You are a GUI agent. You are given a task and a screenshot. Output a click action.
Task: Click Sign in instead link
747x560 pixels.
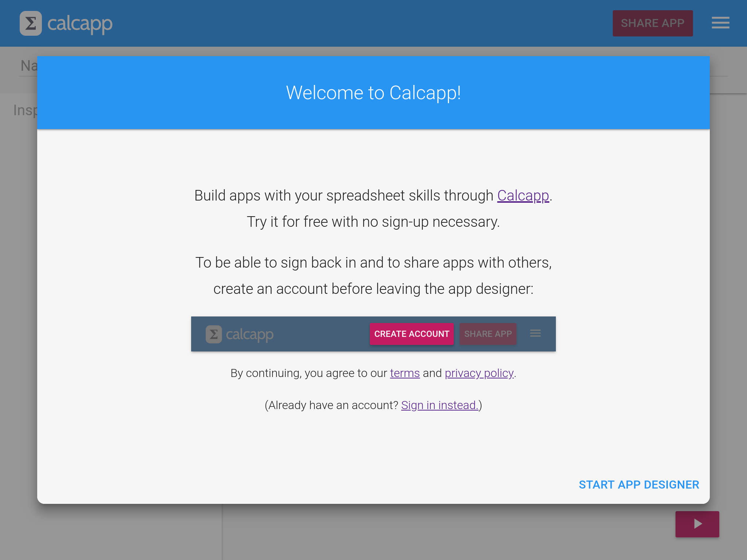(x=440, y=405)
